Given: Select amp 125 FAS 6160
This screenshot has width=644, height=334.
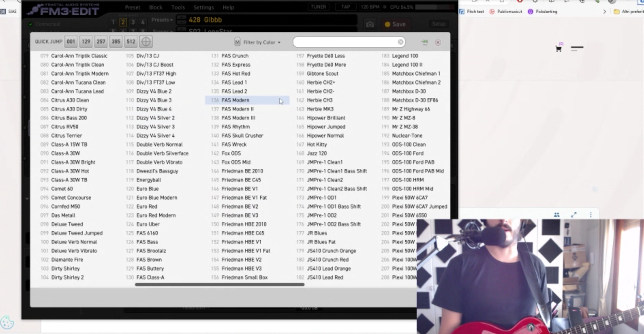Looking at the screenshot, I should click(x=142, y=233).
